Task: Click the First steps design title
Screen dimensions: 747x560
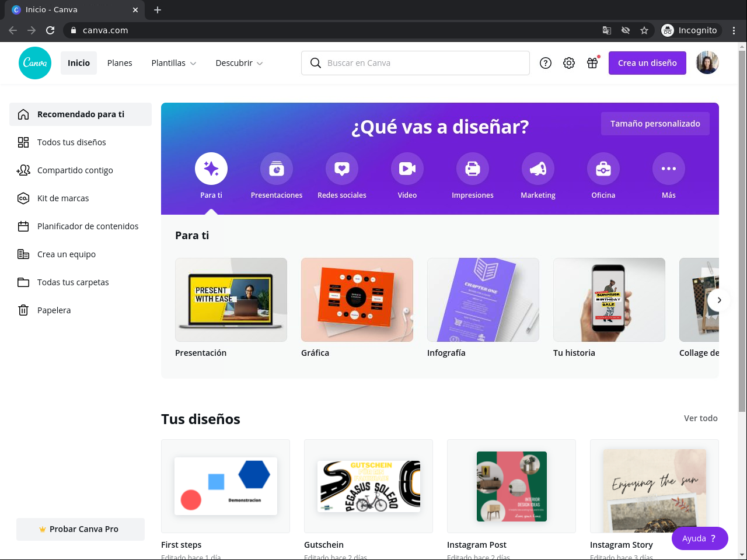Action: click(x=181, y=545)
